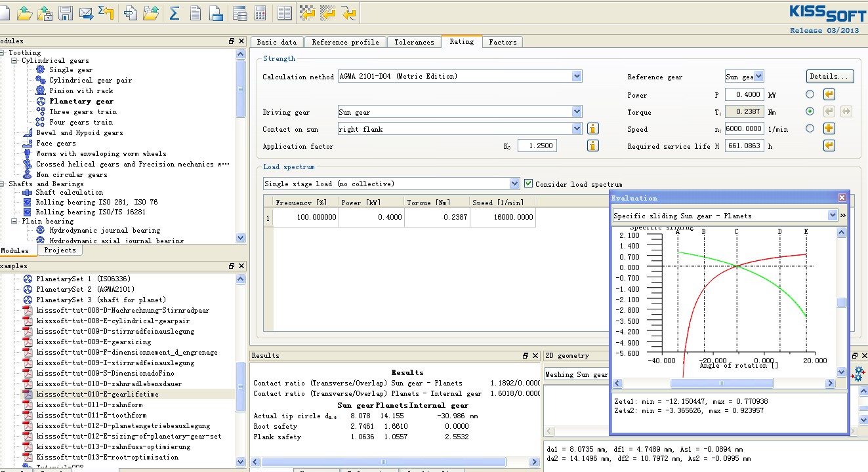Screen dimensions: 868x472
Task: Switch to the Basic data tab
Action: 277,42
